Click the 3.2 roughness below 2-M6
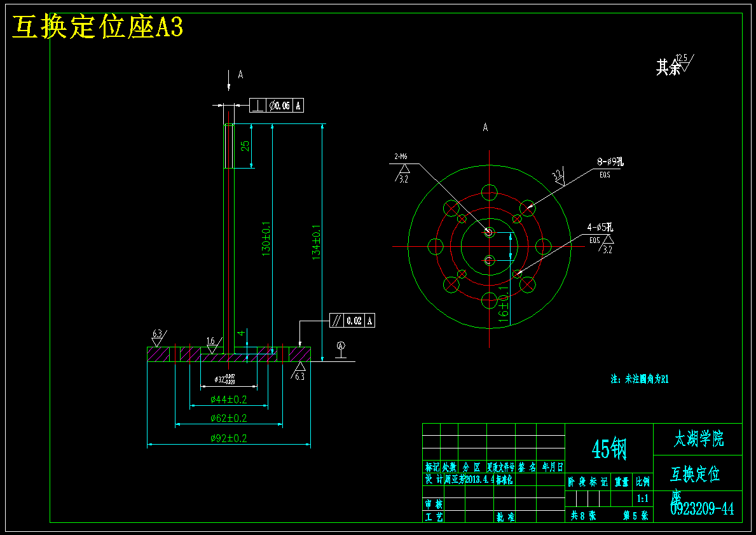 coord(404,174)
